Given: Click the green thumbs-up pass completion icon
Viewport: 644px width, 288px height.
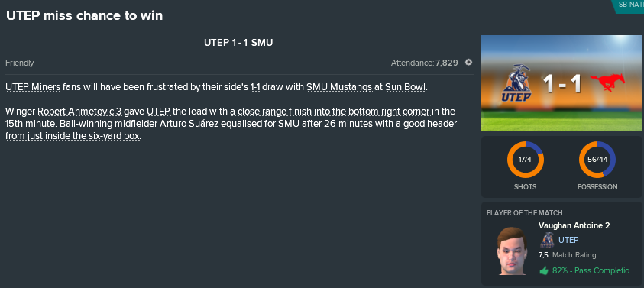Looking at the screenshot, I should click(544, 270).
